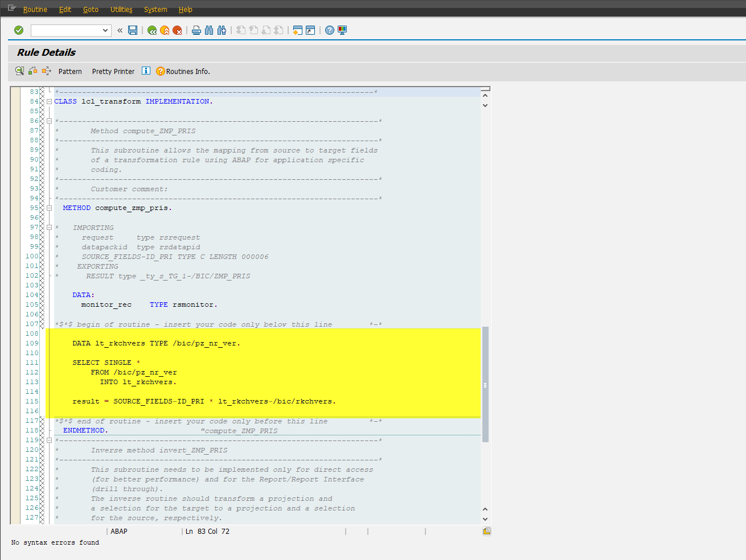Open Customize Local Layout monitor icon

(x=342, y=30)
